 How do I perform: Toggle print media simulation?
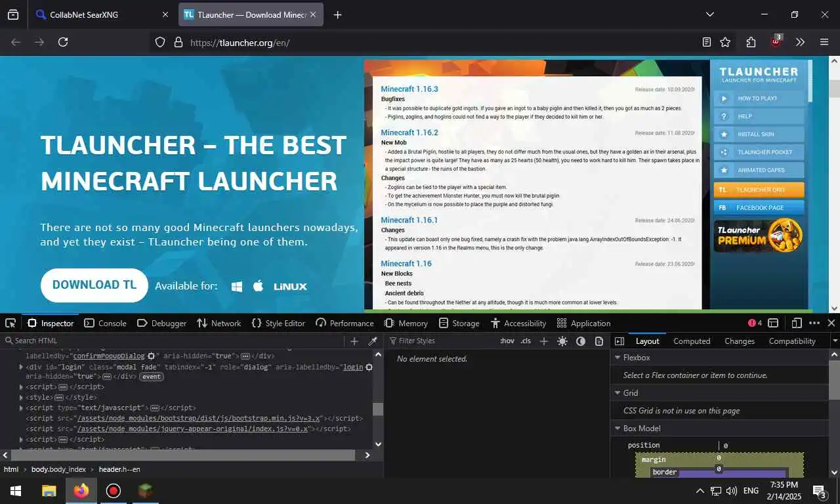[599, 341]
